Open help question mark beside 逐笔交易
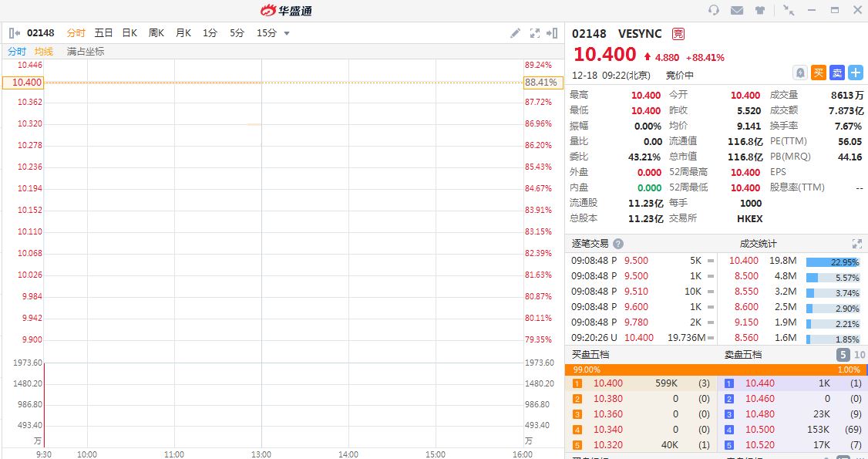 click(x=618, y=244)
